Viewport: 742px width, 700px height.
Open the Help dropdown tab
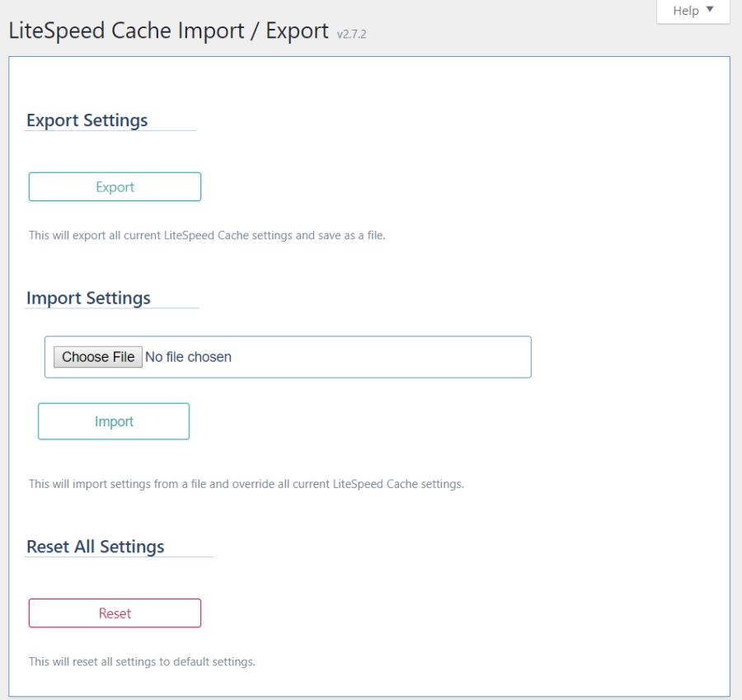click(x=693, y=11)
